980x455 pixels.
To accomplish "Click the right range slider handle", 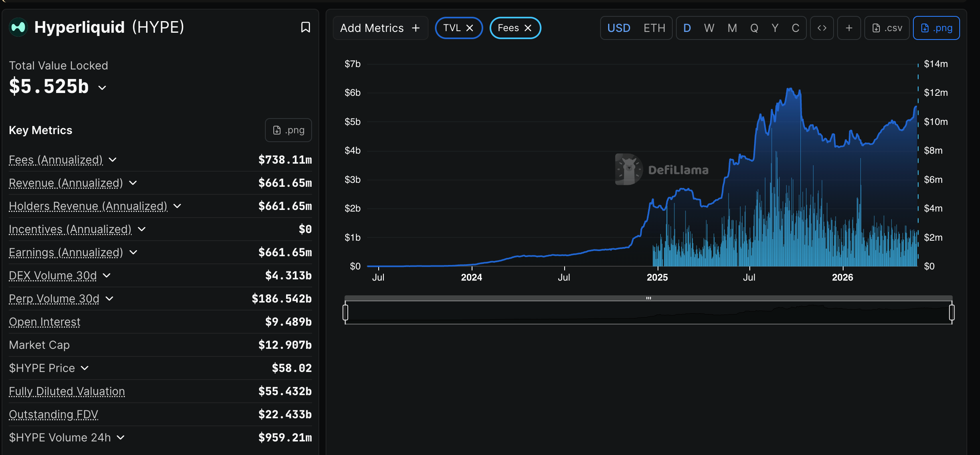I will tap(952, 312).
